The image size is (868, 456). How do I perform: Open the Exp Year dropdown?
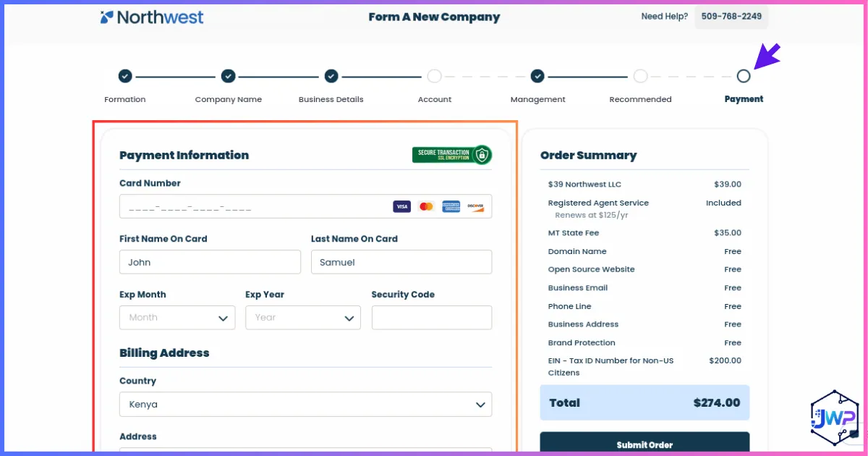point(303,318)
